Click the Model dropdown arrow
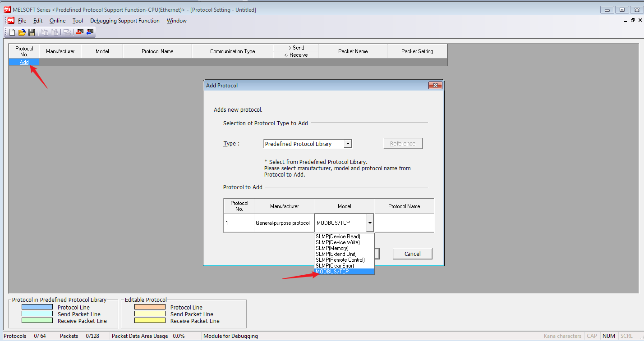Image resolution: width=644 pixels, height=341 pixels. tap(369, 223)
